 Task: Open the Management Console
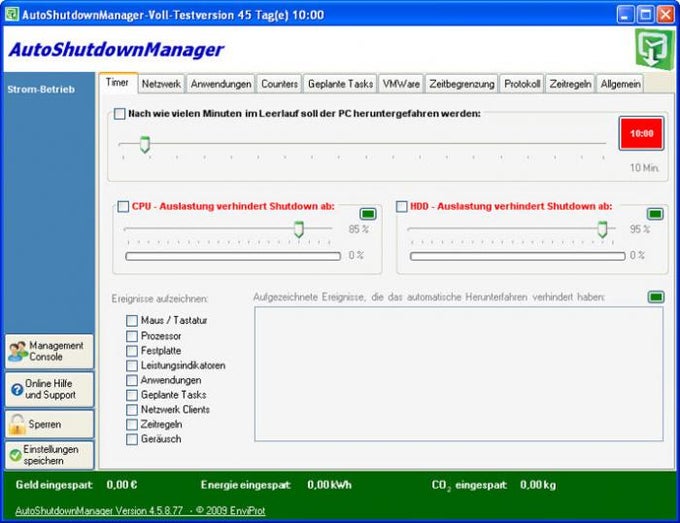[x=49, y=351]
